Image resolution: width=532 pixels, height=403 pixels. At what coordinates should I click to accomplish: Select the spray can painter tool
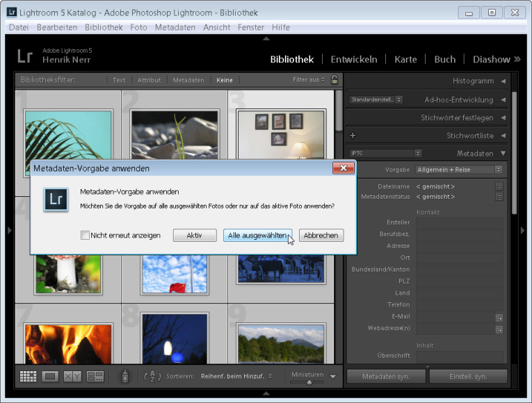tap(124, 376)
